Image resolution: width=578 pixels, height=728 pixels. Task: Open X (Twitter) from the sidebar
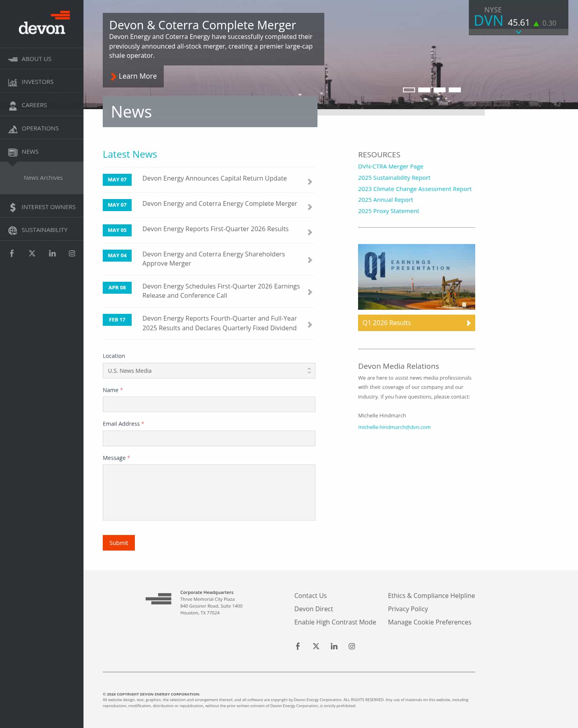[x=32, y=253]
